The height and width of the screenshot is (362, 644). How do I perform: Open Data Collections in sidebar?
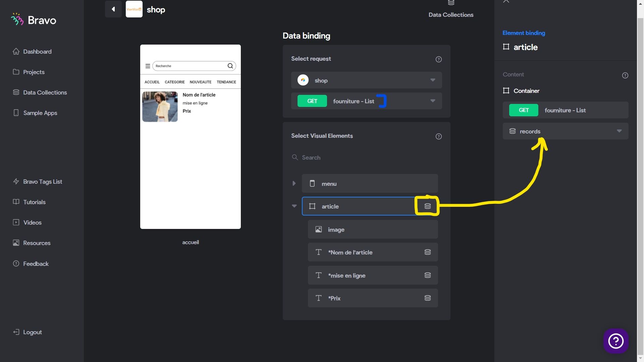coord(40,93)
